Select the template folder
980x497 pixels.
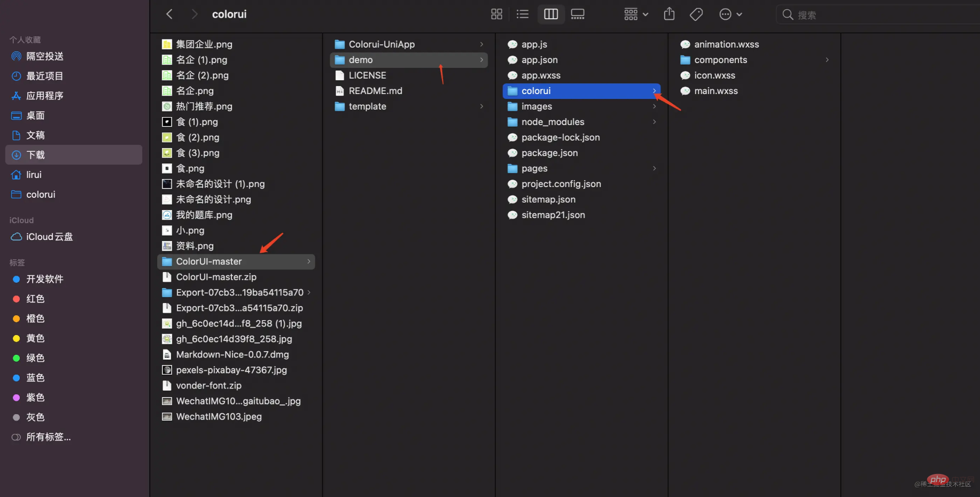[x=409, y=106]
